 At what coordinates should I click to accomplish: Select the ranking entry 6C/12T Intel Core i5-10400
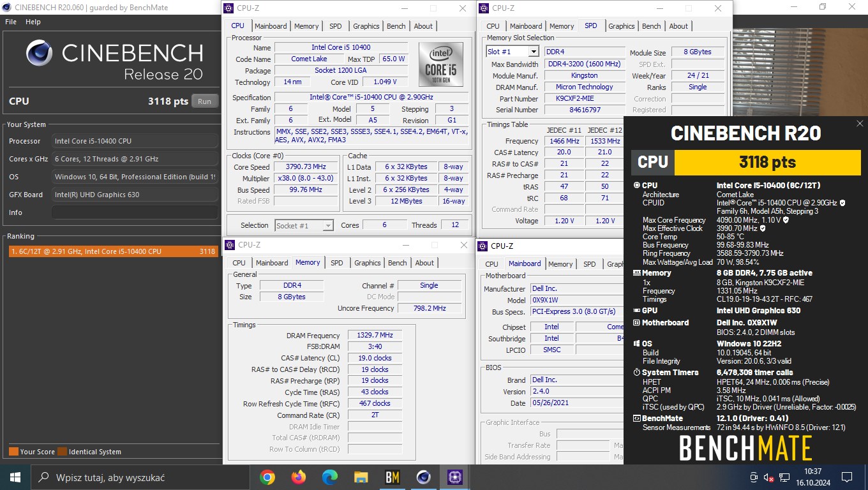[112, 251]
